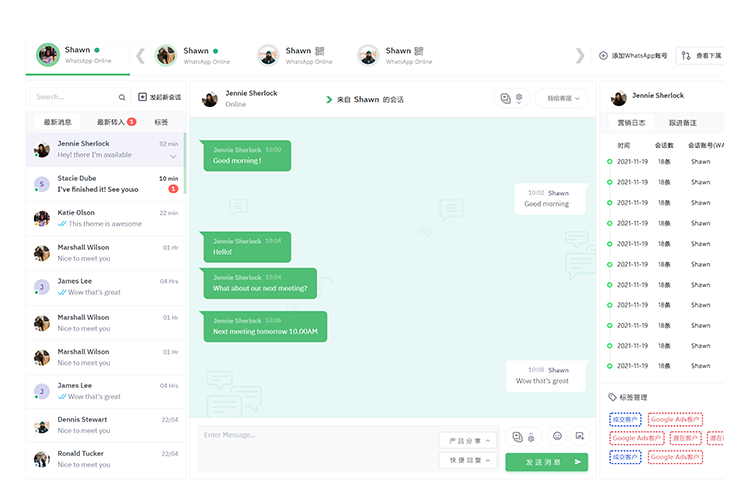This screenshot has height=481, width=749.
Task: Expand Jennie Sherlock conversation chevron in list
Action: click(x=174, y=156)
